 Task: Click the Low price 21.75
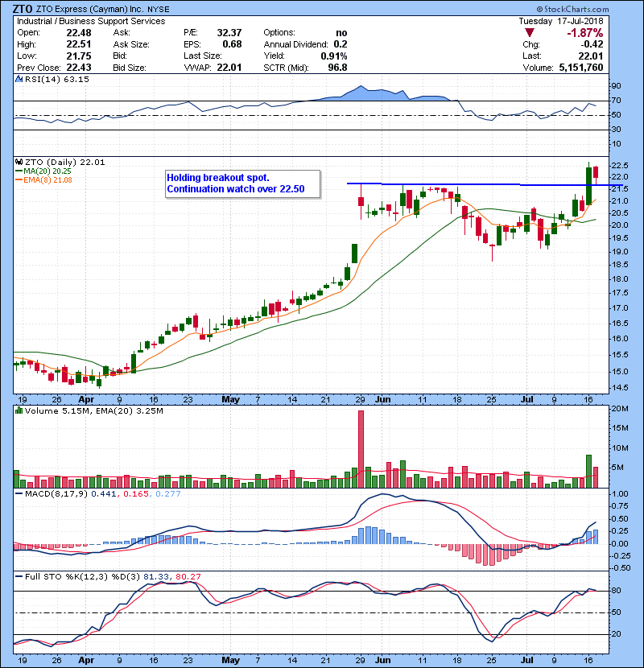pos(78,56)
